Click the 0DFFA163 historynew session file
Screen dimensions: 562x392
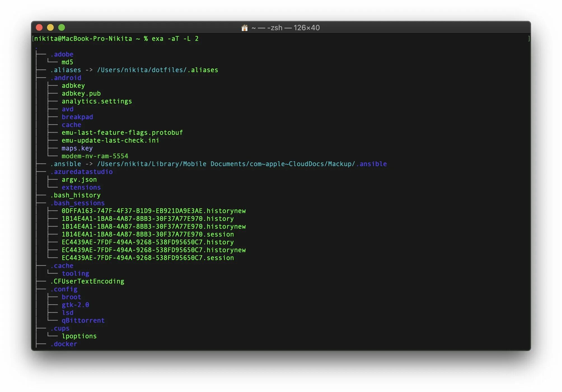(154, 211)
